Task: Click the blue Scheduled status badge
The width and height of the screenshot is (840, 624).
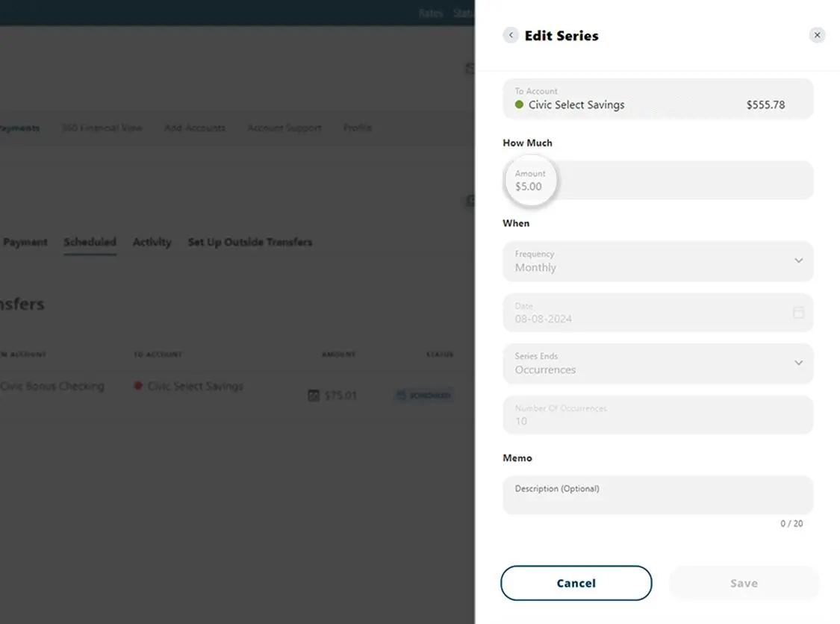Action: point(423,396)
